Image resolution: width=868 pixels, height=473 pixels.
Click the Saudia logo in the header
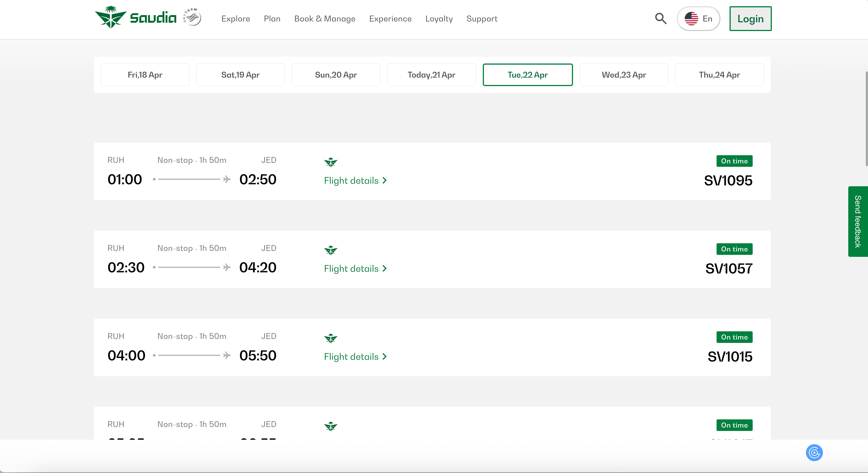[x=135, y=17]
